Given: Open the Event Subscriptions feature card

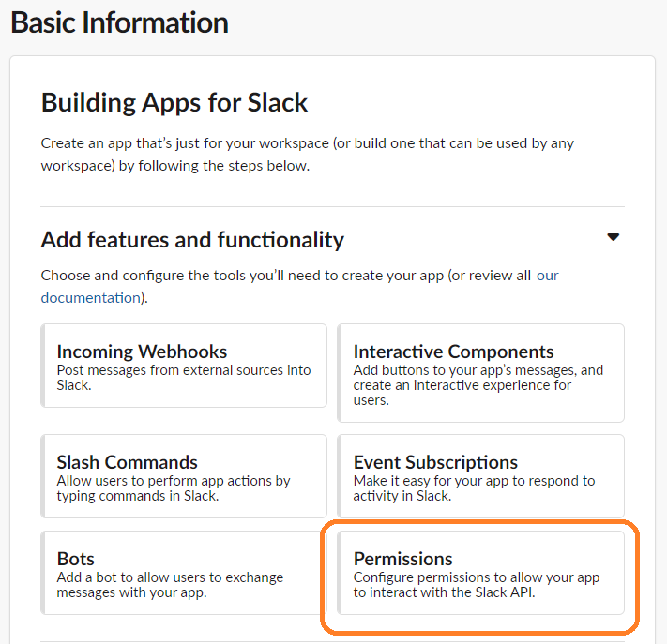Looking at the screenshot, I should [x=480, y=476].
